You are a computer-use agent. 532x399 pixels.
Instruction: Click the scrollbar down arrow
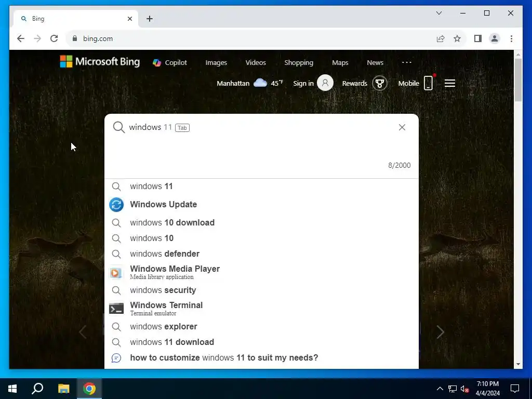518,364
